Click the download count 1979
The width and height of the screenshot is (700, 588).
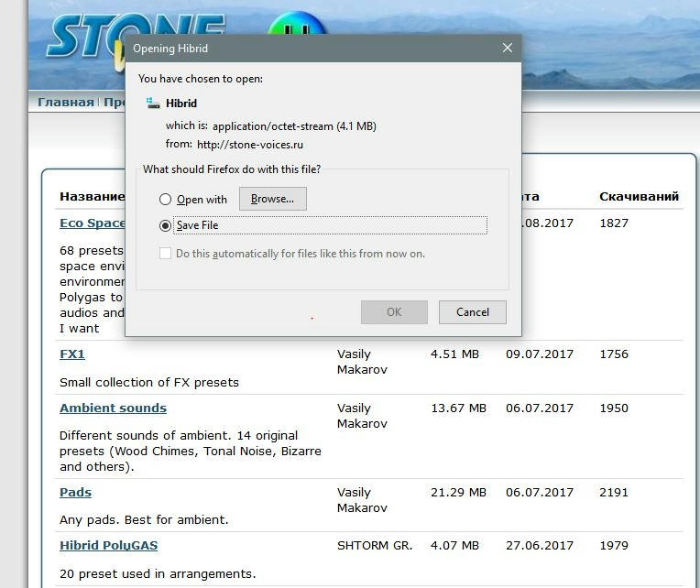pyautogui.click(x=614, y=546)
